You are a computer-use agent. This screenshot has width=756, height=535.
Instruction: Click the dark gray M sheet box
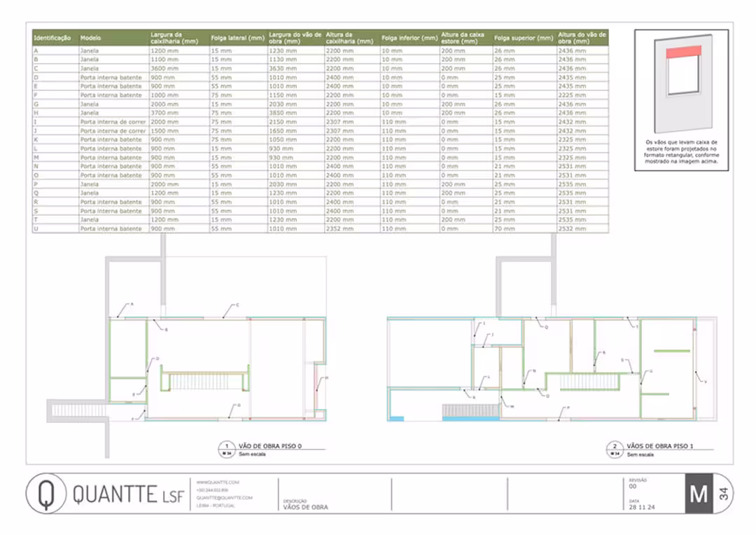click(699, 494)
